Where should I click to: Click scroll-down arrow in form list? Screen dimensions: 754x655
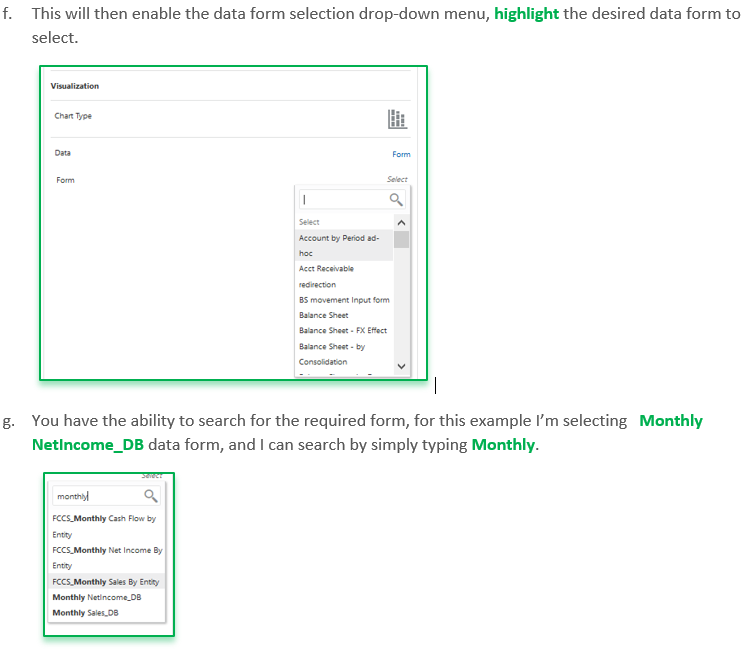(x=402, y=366)
